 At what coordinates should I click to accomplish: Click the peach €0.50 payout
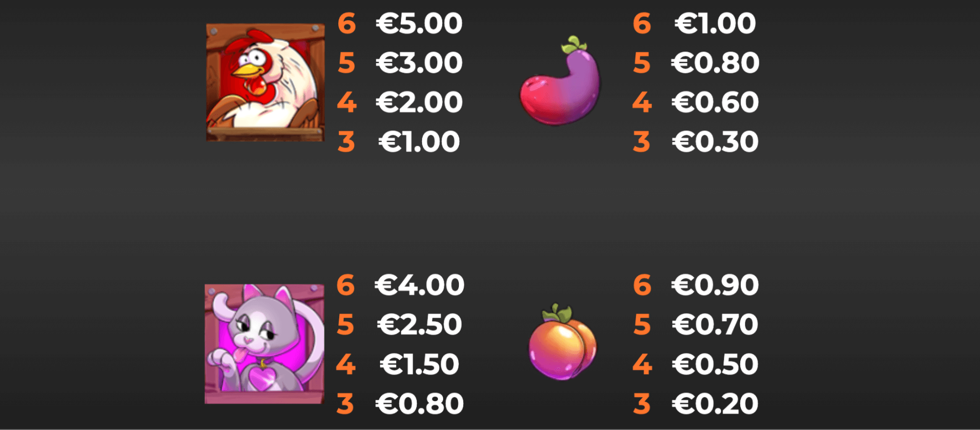click(715, 365)
